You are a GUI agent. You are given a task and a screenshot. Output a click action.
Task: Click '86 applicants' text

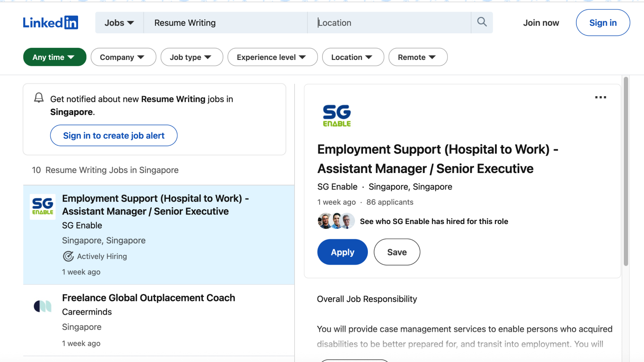(390, 202)
